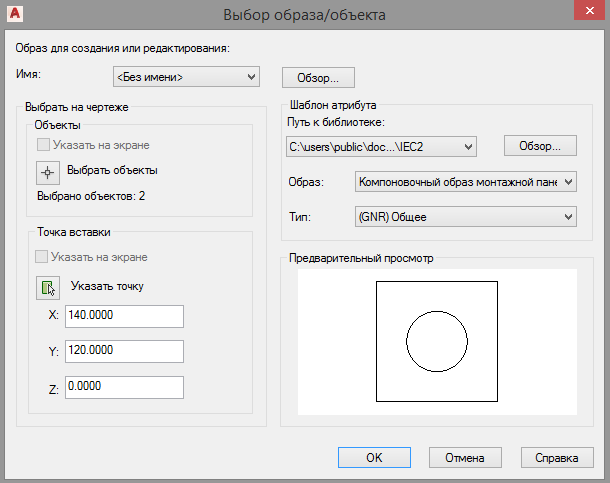The height and width of the screenshot is (483, 610).
Task: Toggle 'Указать на экране' checkbox under Объекты
Action: (x=43, y=145)
